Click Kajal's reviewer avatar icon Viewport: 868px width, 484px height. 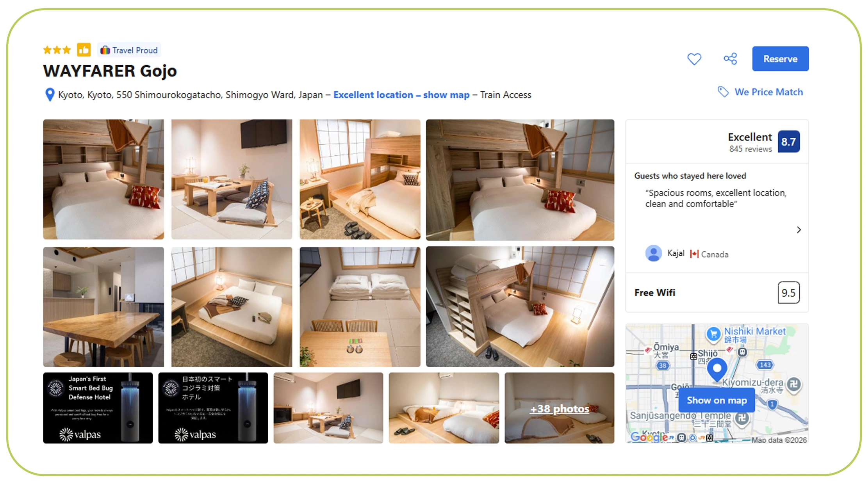tap(653, 254)
